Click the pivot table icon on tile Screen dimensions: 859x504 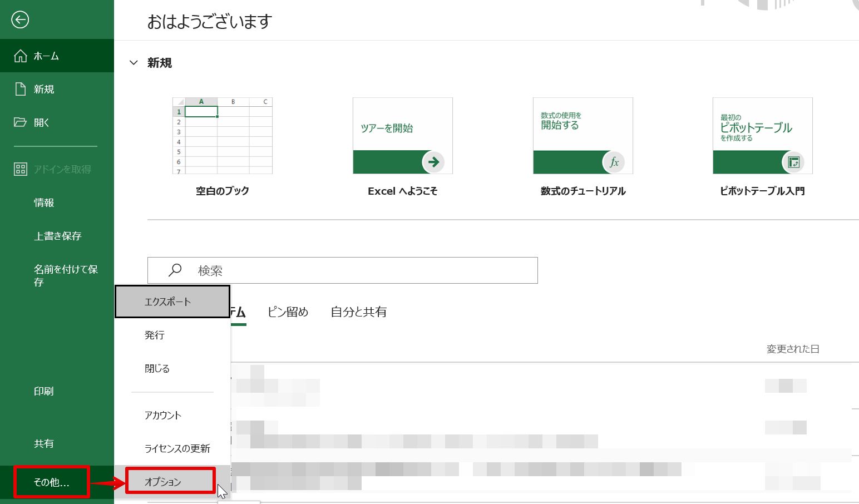[x=793, y=162]
